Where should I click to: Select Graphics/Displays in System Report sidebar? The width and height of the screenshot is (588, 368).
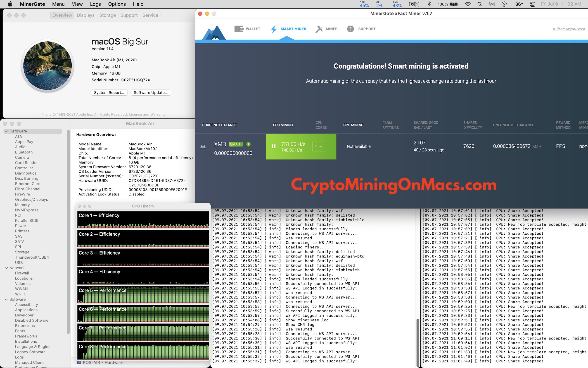[31, 200]
